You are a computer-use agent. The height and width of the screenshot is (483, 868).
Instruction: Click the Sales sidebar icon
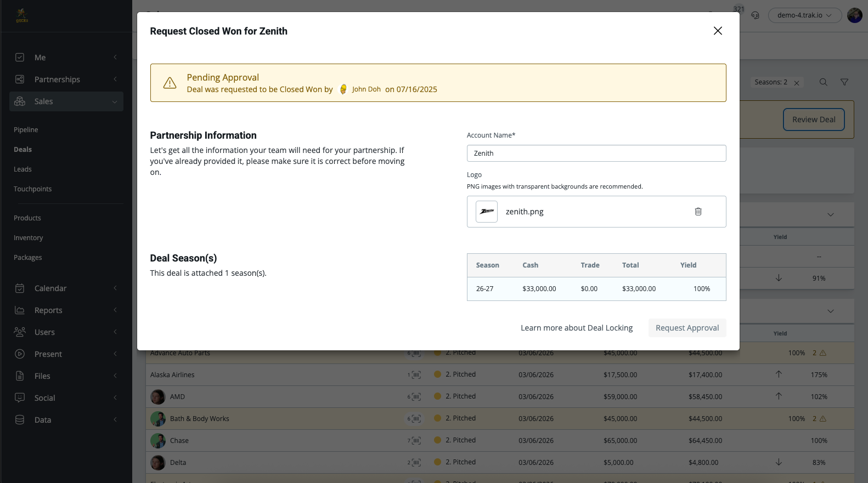click(x=20, y=101)
